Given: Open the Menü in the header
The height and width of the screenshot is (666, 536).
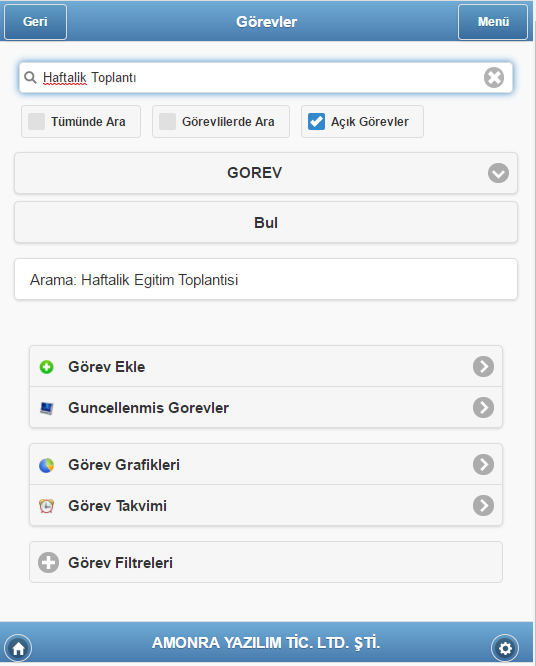Looking at the screenshot, I should click(x=493, y=22).
